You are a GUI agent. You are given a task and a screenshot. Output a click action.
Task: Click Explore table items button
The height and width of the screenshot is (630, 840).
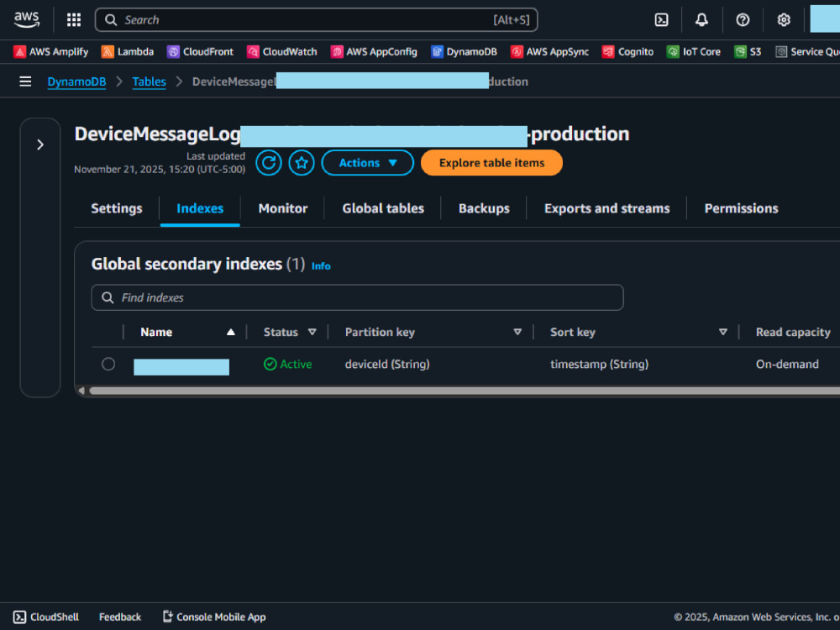click(x=491, y=163)
